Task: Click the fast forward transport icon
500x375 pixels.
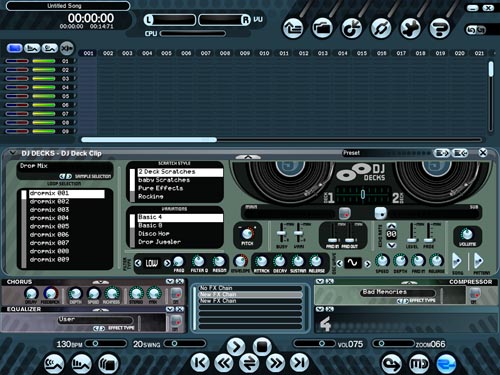Action: point(275,363)
